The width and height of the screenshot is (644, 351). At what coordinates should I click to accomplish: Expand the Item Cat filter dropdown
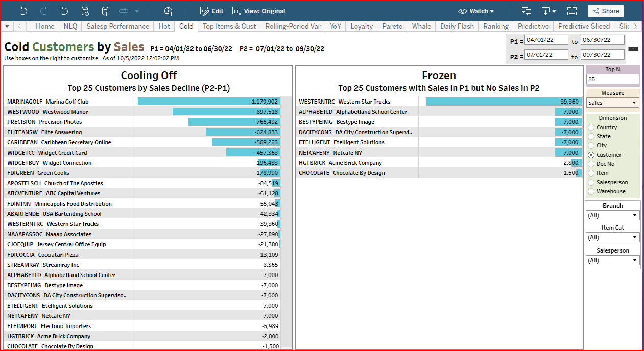[612, 237]
